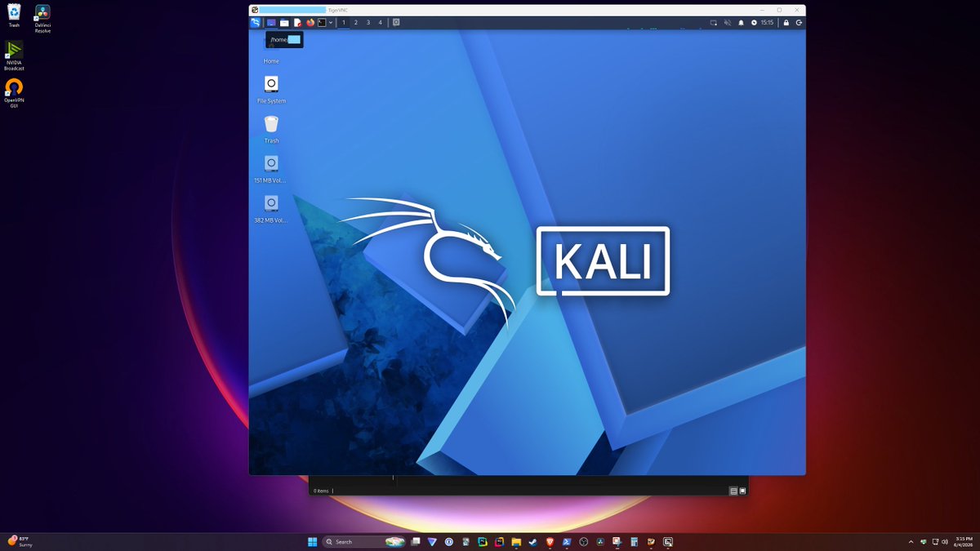Click the Windows taskbar Search box
This screenshot has width=980, height=551.
tap(364, 541)
